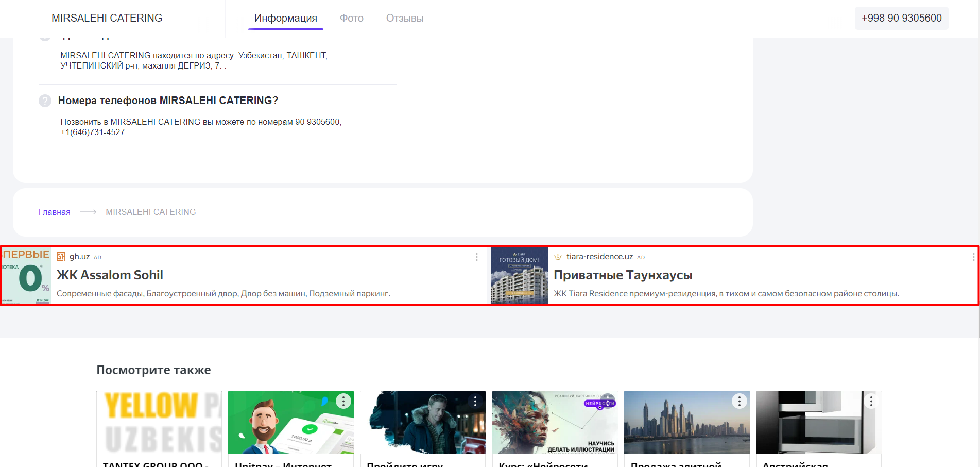The height and width of the screenshot is (467, 980).
Task: Open the Информация tab
Action: click(286, 18)
